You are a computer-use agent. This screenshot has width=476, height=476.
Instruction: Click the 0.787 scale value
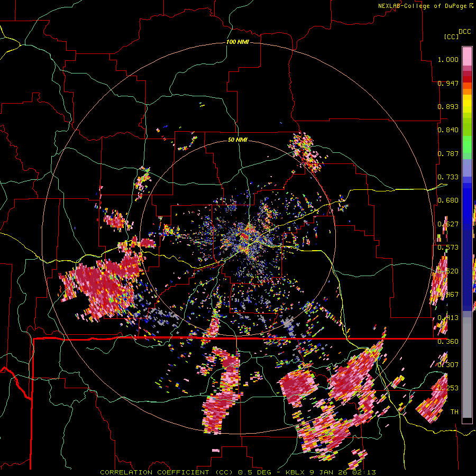pyautogui.click(x=448, y=153)
